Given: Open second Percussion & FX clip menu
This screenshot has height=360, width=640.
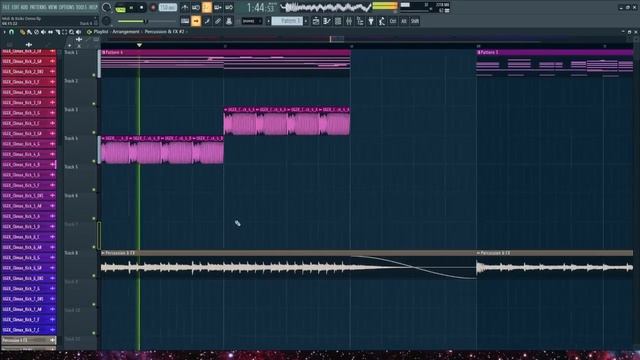Looking at the screenshot, I should tap(479, 253).
